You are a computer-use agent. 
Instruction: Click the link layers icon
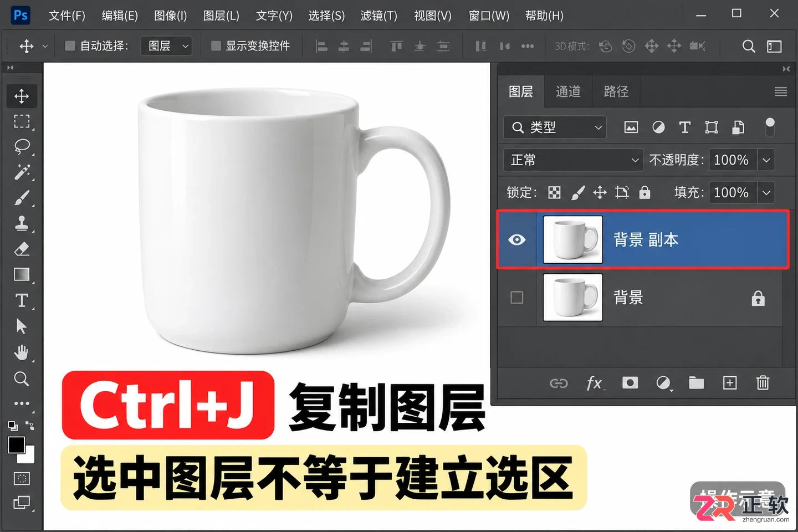[559, 383]
